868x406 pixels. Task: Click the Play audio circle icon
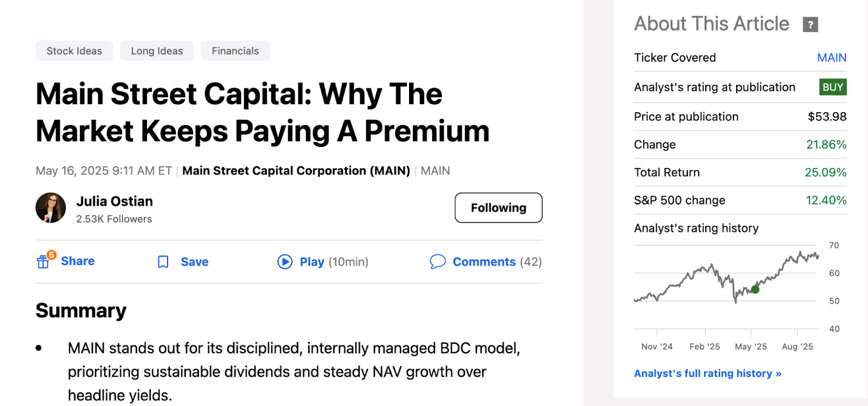point(284,262)
